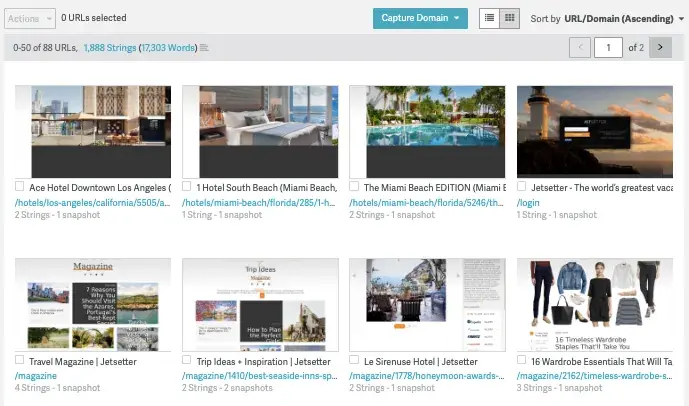Open Miami Beach EDITION pool thumbnail

(427, 132)
